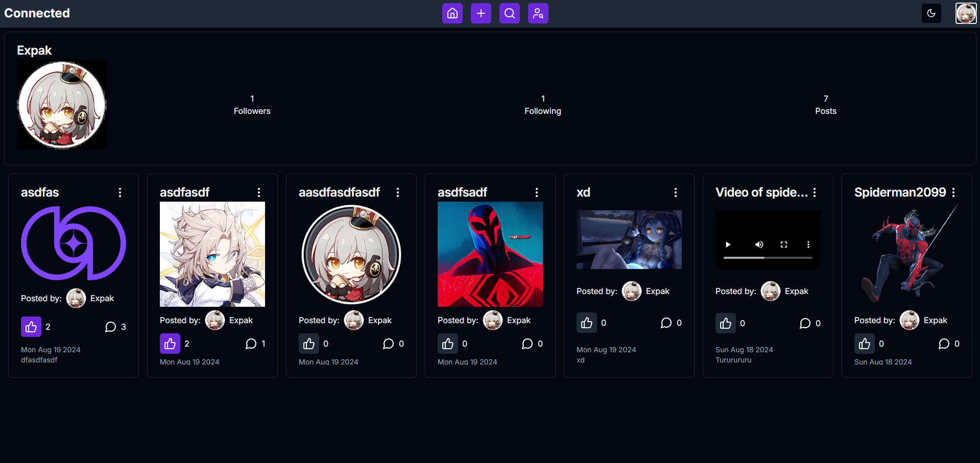Click the Posts count
The height and width of the screenshot is (463, 980).
point(826,105)
